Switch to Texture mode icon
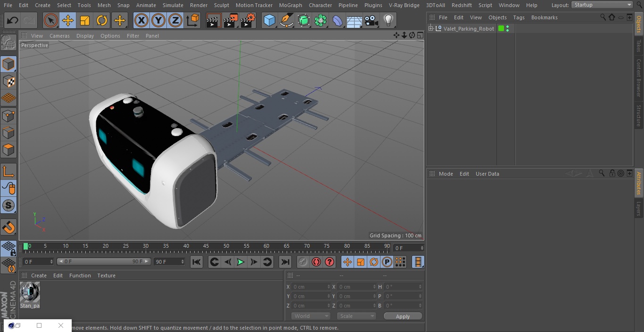This screenshot has width=644, height=332. click(x=9, y=81)
